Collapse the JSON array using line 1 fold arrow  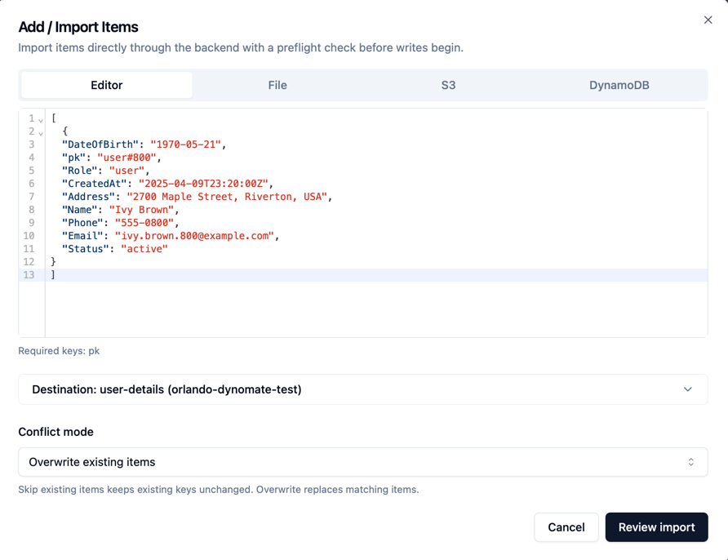click(41, 118)
